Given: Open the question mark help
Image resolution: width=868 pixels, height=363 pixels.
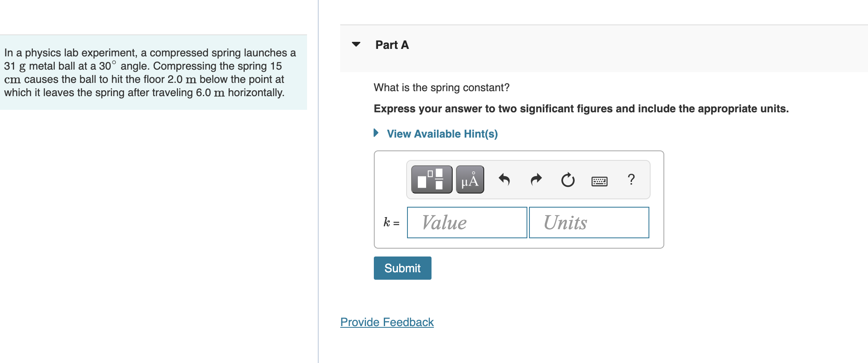Looking at the screenshot, I should 631,179.
